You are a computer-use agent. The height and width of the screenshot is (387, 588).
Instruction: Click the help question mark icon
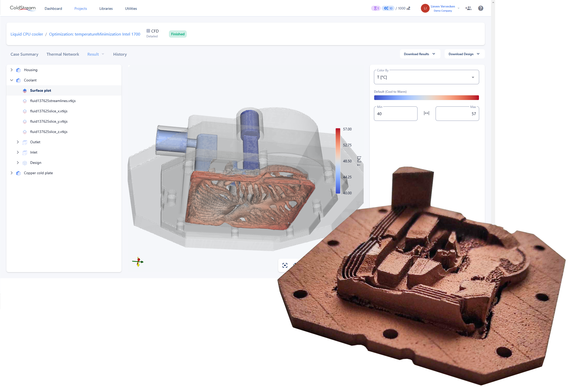tap(480, 8)
